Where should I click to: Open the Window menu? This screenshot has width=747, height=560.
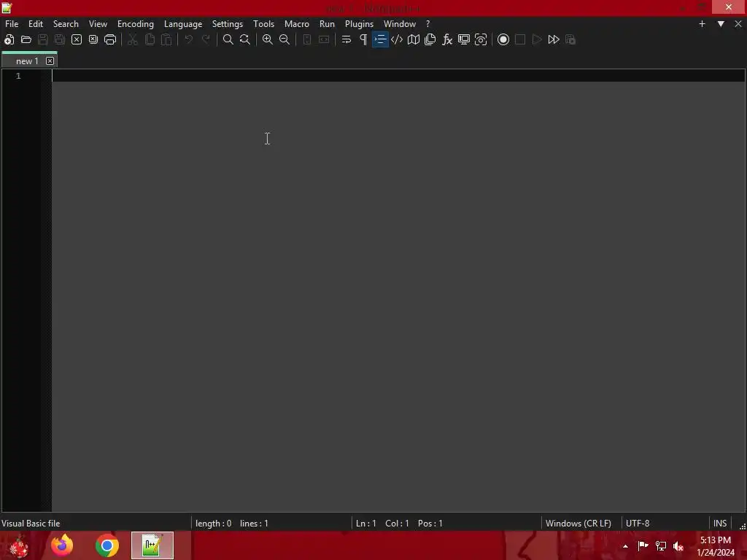pos(400,24)
